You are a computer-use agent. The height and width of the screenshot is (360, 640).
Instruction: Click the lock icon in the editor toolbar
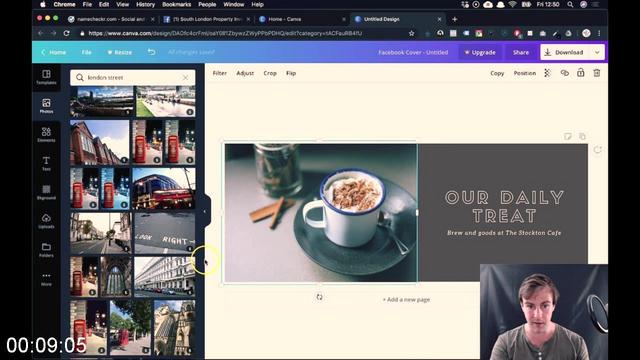(x=580, y=73)
